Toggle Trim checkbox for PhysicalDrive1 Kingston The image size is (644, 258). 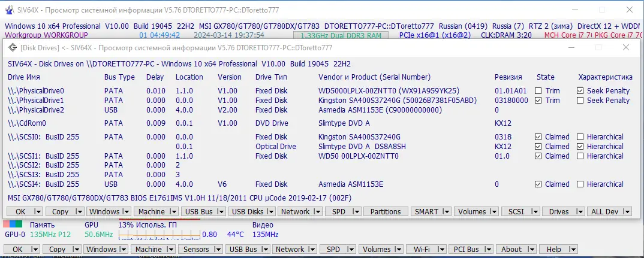coord(538,100)
